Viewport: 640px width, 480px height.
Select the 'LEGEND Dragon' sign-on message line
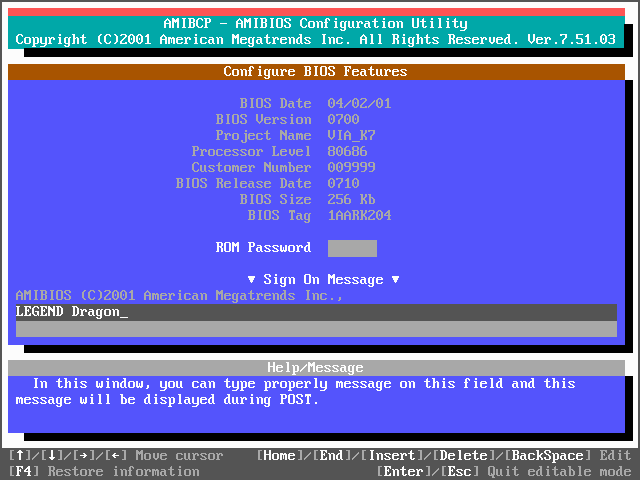(316, 312)
